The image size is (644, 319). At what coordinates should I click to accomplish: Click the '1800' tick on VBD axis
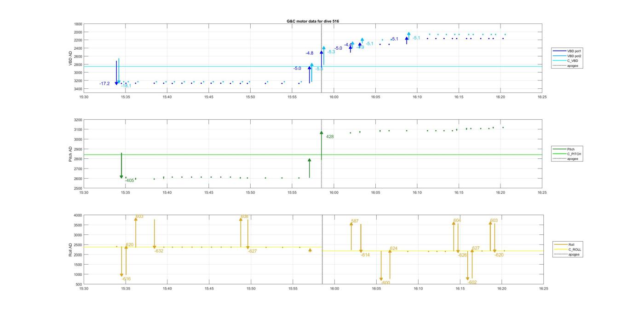pyautogui.click(x=78, y=24)
